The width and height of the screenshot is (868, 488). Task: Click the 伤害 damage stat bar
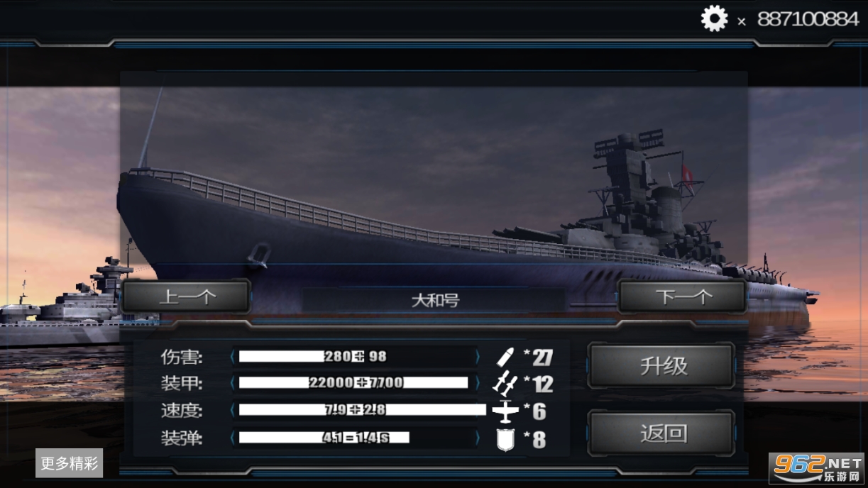tap(355, 356)
